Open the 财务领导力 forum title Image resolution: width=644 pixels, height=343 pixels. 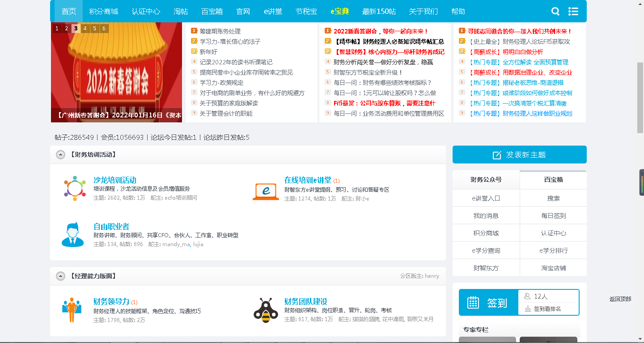pyautogui.click(x=111, y=301)
